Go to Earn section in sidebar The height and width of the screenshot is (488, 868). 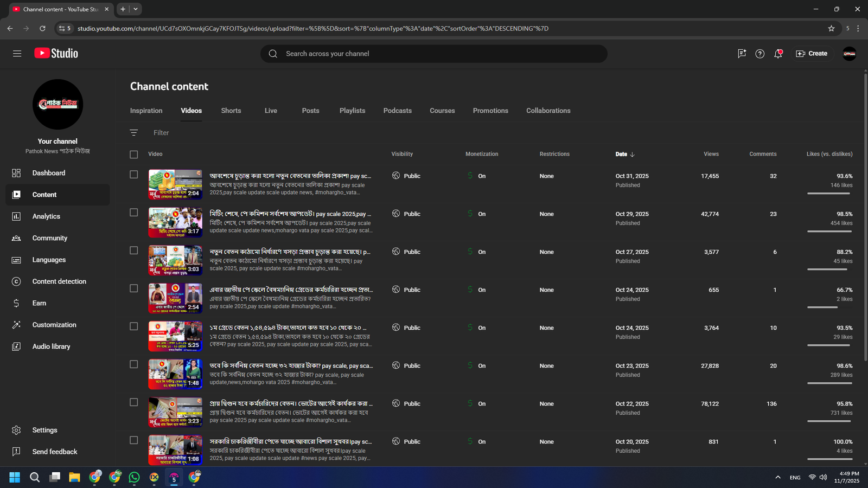pyautogui.click(x=39, y=303)
